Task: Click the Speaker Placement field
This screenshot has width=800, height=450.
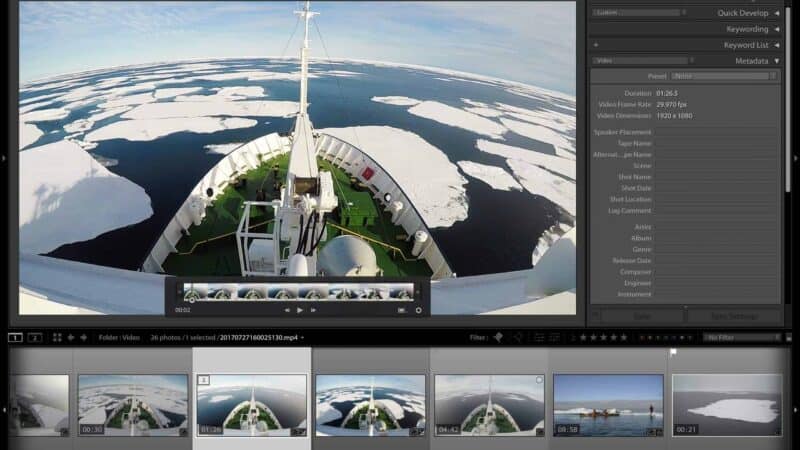Action: point(716,132)
